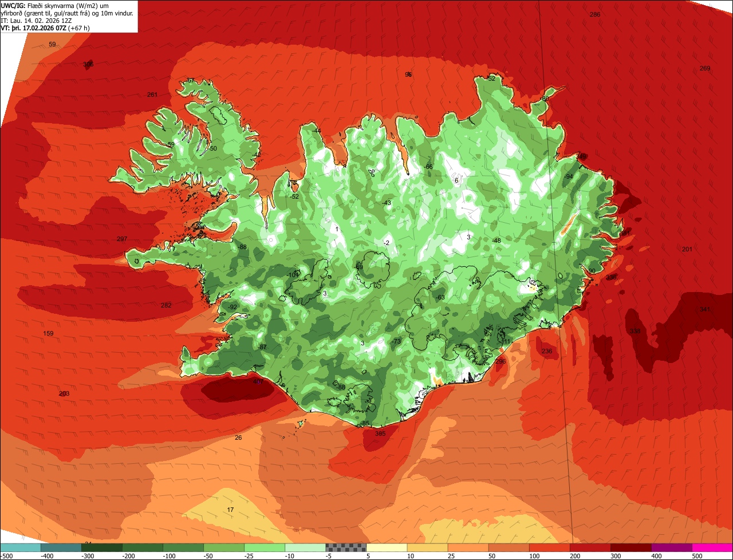
Task: Click the land value '-48' in the eastern highlands
Action: pyautogui.click(x=496, y=240)
